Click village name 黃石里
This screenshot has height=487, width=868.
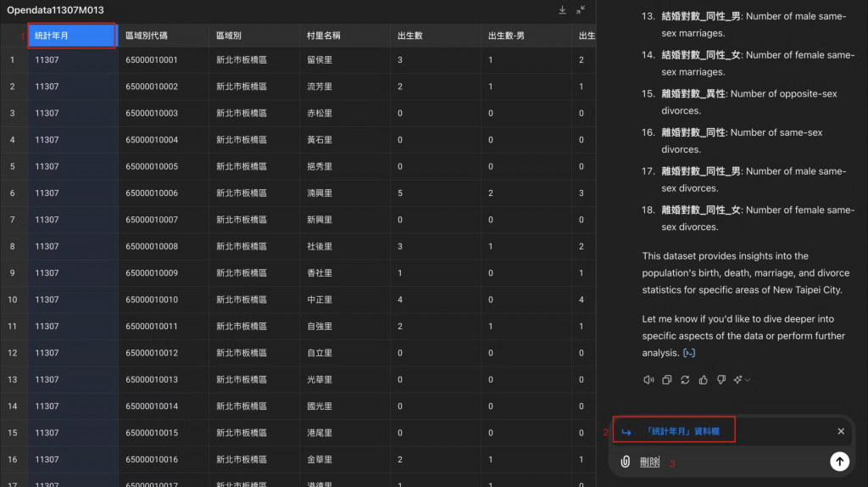320,140
